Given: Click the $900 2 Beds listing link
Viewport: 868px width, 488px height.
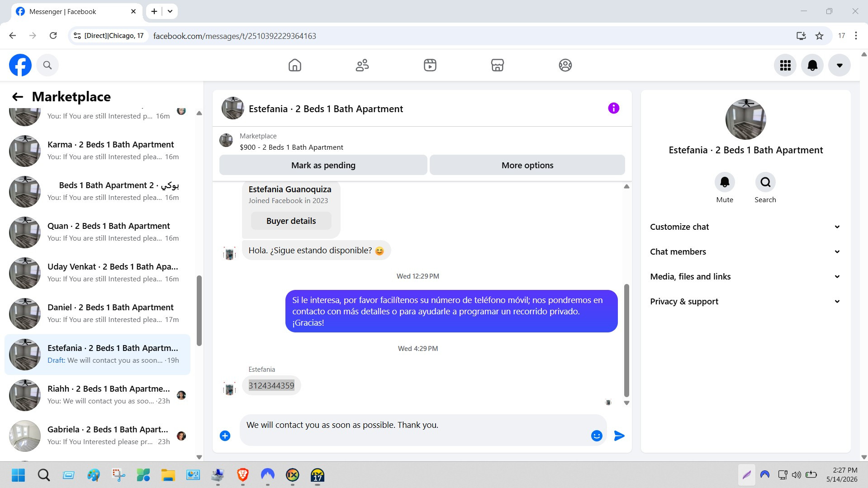Looking at the screenshot, I should coord(291,147).
